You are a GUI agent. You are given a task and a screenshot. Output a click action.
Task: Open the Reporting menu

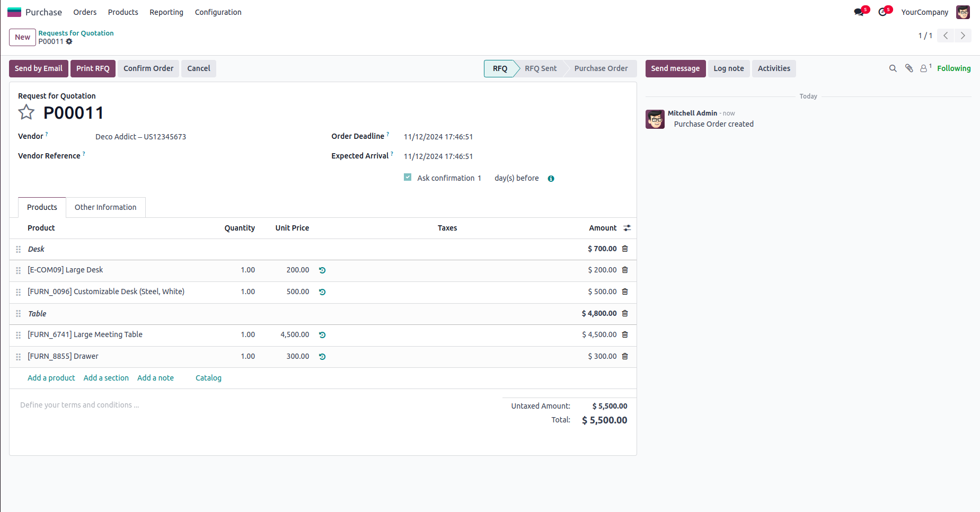[166, 12]
